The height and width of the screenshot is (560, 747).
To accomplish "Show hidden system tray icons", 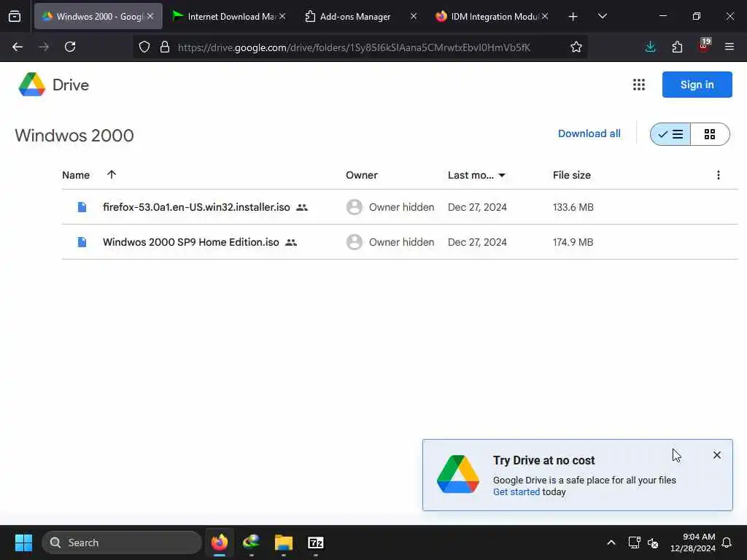I will [611, 542].
